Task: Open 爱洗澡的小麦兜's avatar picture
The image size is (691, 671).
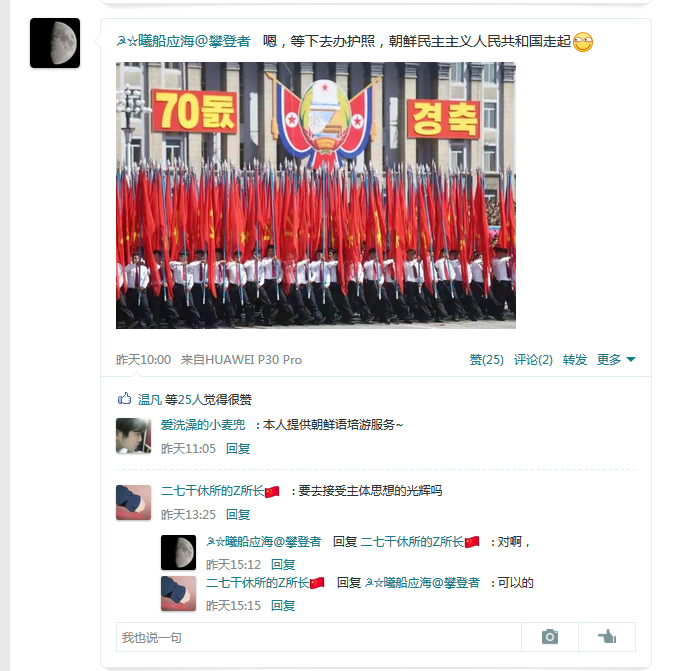Action: pyautogui.click(x=134, y=436)
